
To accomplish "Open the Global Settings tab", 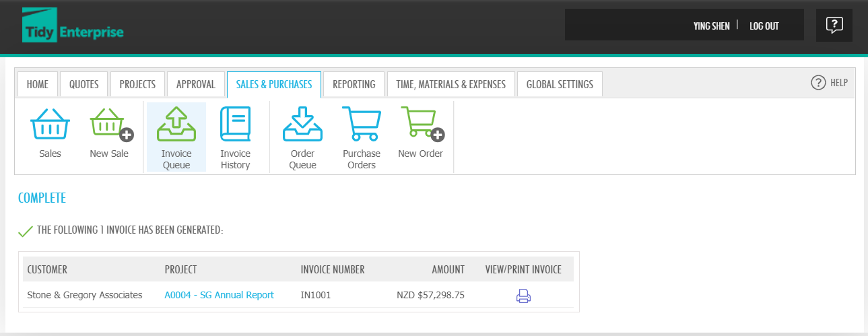I will pyautogui.click(x=560, y=84).
